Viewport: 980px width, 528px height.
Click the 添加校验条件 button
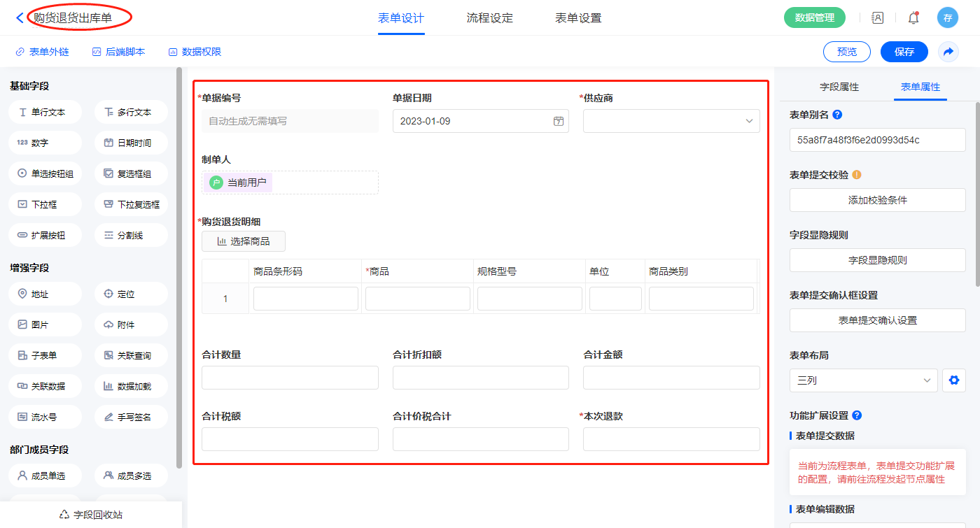tap(877, 200)
